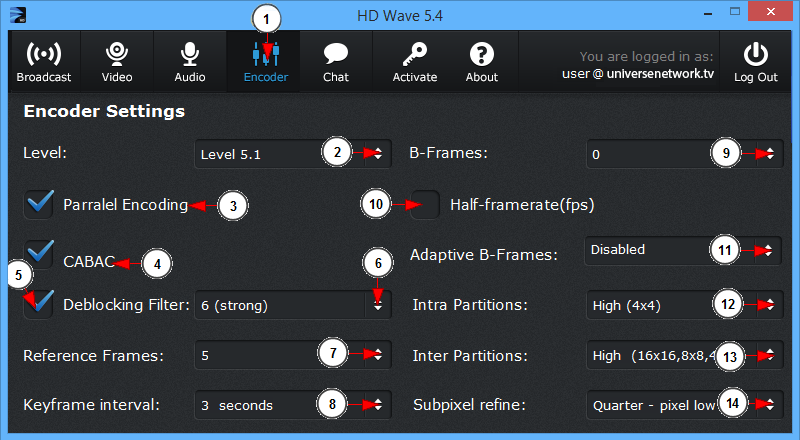
Task: Open the B-Frames dropdown
Action: pyautogui.click(x=685, y=154)
